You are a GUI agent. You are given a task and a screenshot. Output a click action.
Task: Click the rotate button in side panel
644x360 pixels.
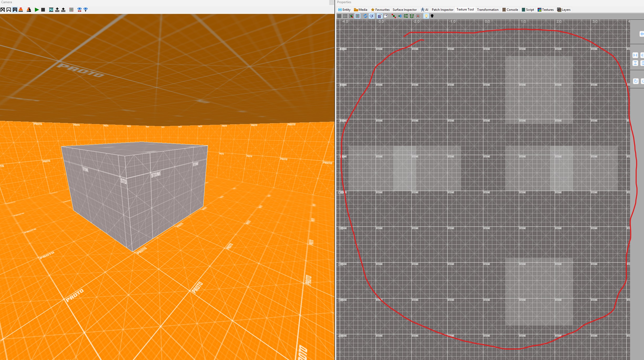[x=636, y=81]
